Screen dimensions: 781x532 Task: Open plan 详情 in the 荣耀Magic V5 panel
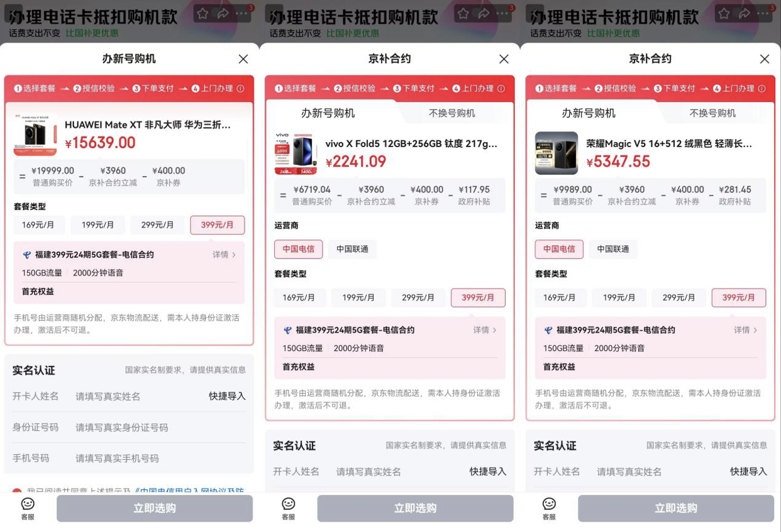[x=746, y=330]
